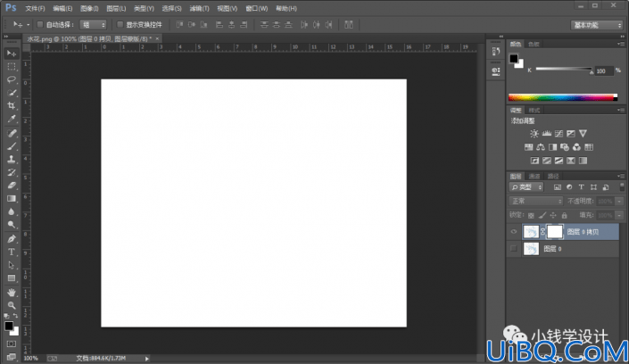The image size is (629, 364).
Task: Toggle lock transparent pixels
Action: [531, 216]
